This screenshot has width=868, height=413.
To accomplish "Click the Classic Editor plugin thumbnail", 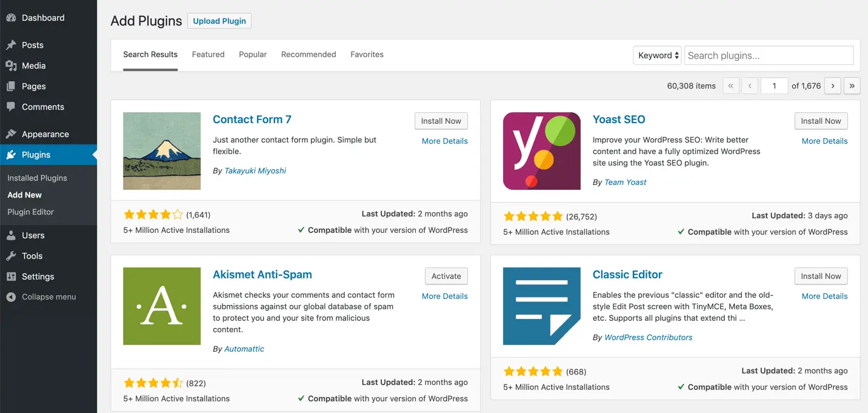I will point(542,306).
